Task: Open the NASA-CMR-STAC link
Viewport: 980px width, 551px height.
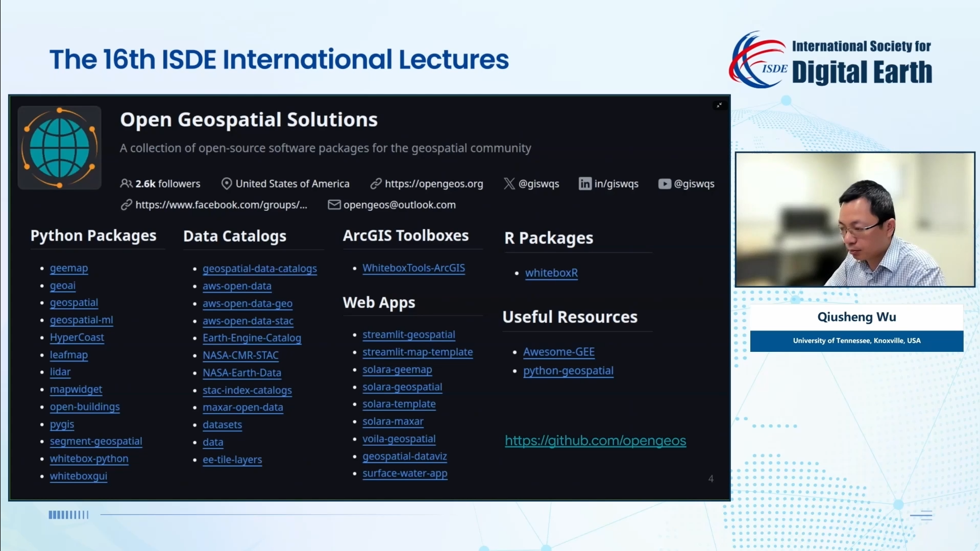Action: pyautogui.click(x=241, y=355)
